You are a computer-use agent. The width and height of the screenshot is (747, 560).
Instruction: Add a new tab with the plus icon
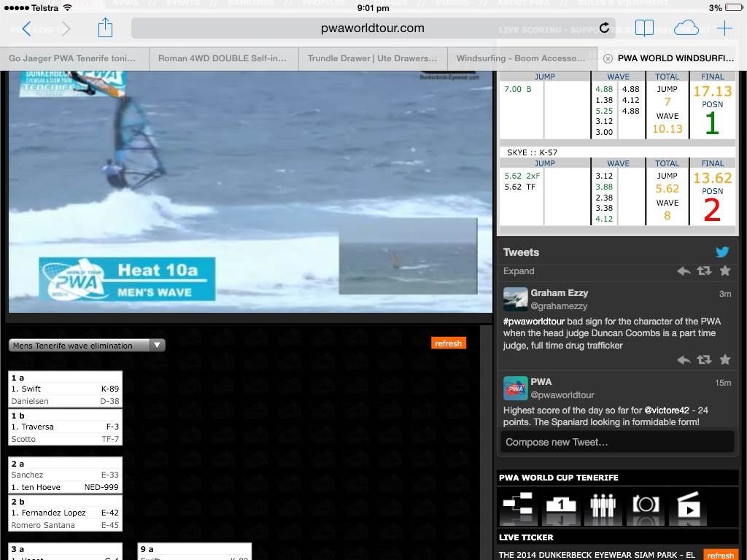pyautogui.click(x=724, y=28)
